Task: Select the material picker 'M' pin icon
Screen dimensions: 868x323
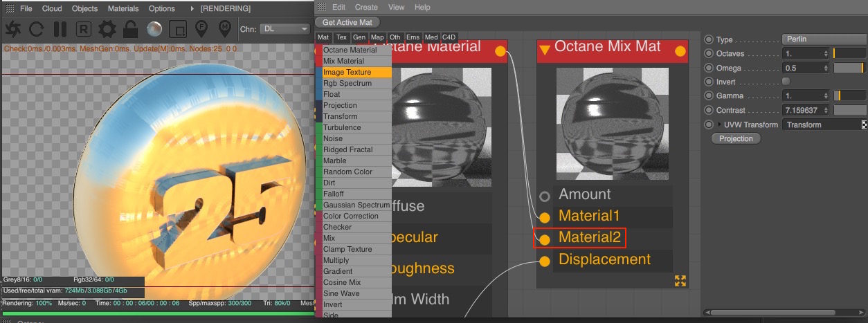Action: coord(224,29)
